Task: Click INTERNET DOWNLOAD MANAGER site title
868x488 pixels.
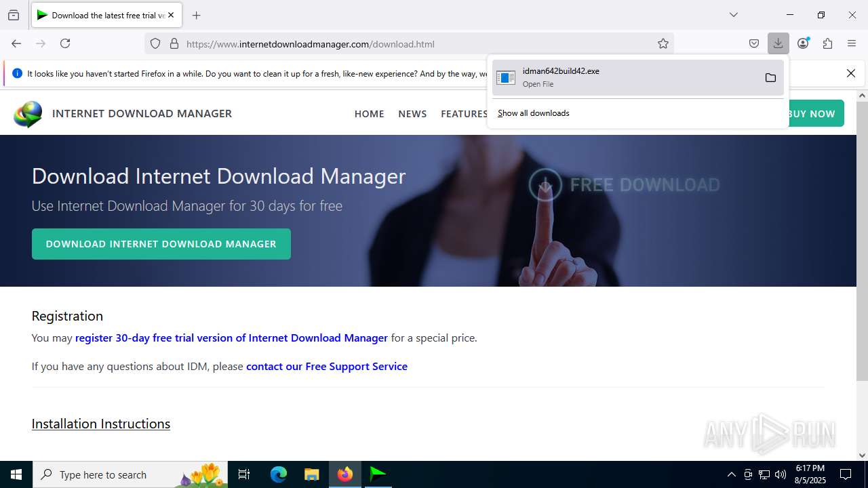Action: click(x=142, y=113)
